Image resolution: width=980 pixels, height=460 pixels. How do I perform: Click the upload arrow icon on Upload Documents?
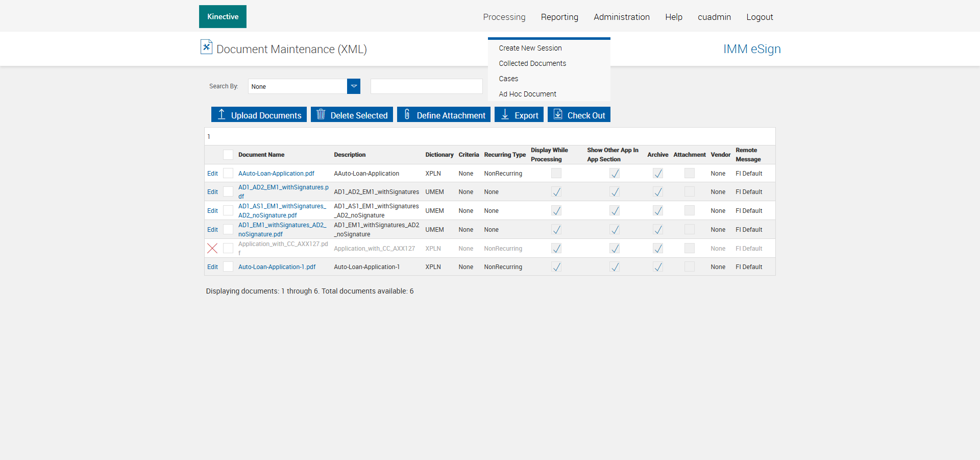pyautogui.click(x=222, y=114)
